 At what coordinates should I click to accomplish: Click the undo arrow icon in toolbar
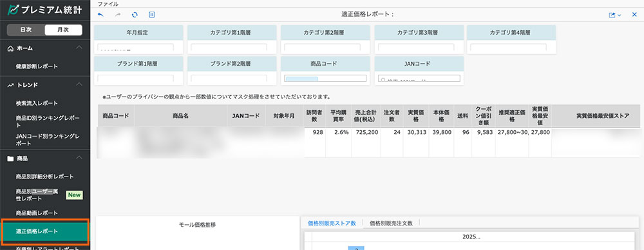100,15
